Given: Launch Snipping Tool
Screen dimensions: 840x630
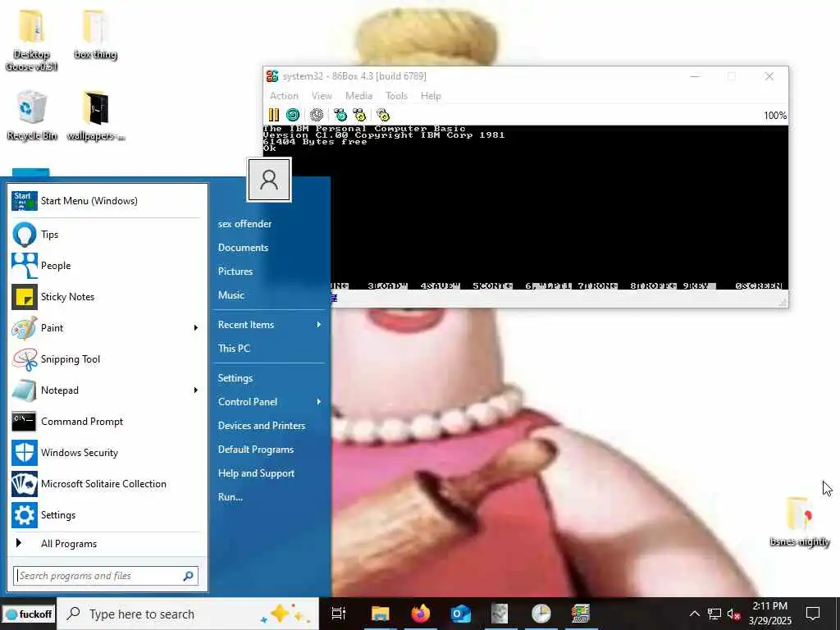Looking at the screenshot, I should point(106,359).
